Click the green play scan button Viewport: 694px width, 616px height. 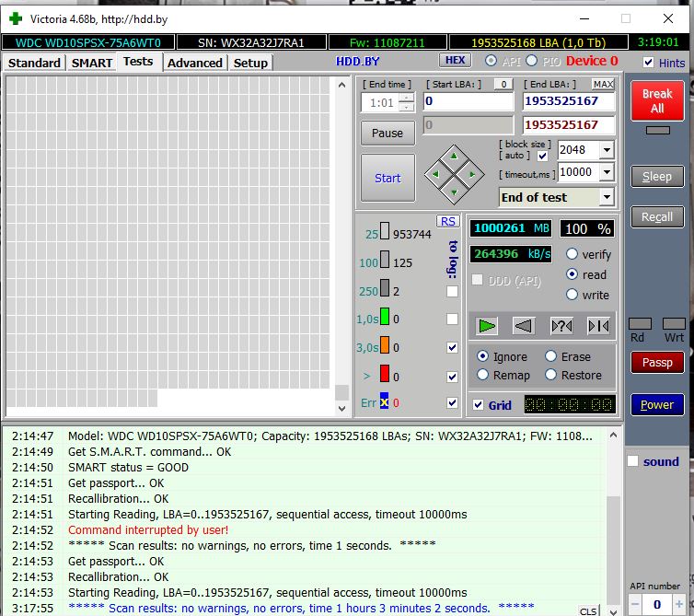point(486,326)
